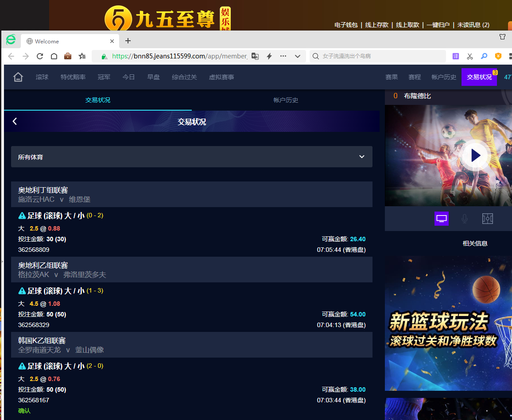Go back using the left chevron arrow
Image resolution: width=512 pixels, height=420 pixels.
pos(15,121)
